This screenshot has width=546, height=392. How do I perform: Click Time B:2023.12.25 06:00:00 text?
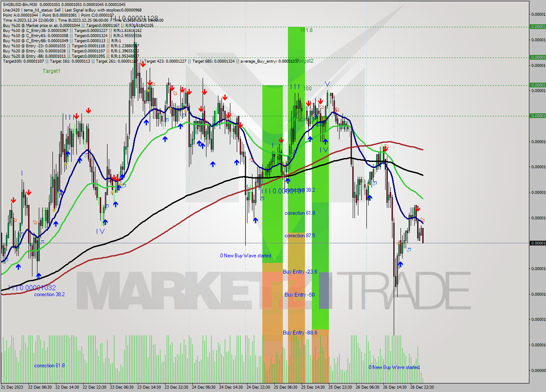pyautogui.click(x=84, y=20)
